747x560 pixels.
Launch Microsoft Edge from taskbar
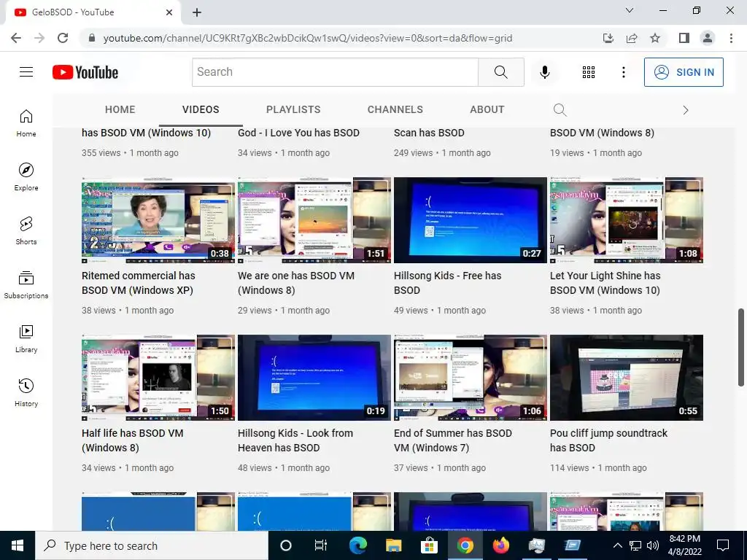357,545
